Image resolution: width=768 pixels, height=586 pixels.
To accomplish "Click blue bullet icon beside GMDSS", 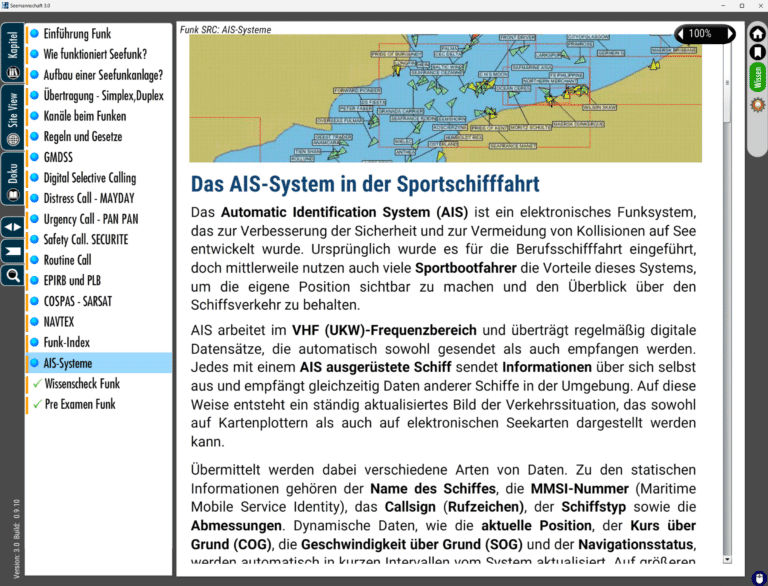I will click(x=34, y=157).
